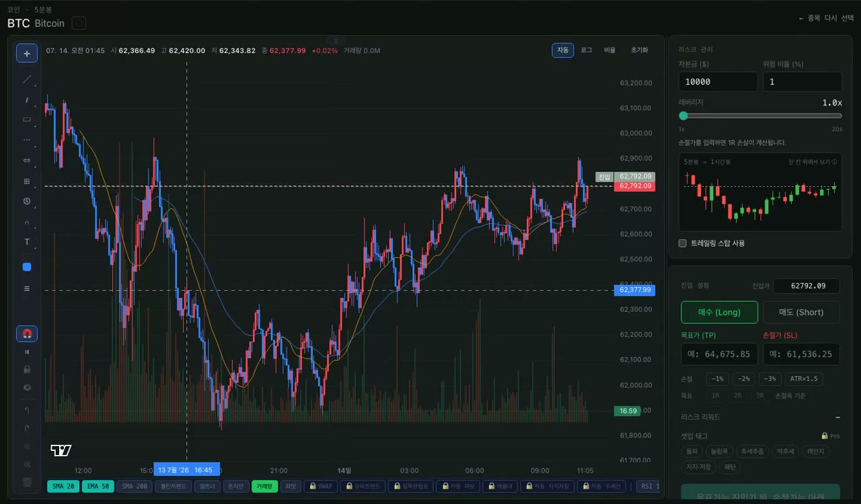
Task: Select the 자동 scale mode
Action: (563, 50)
